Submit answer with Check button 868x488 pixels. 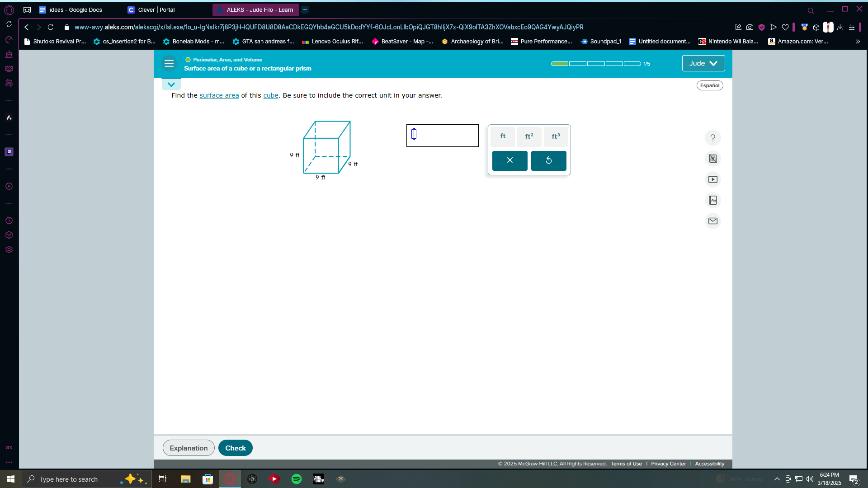pos(236,448)
